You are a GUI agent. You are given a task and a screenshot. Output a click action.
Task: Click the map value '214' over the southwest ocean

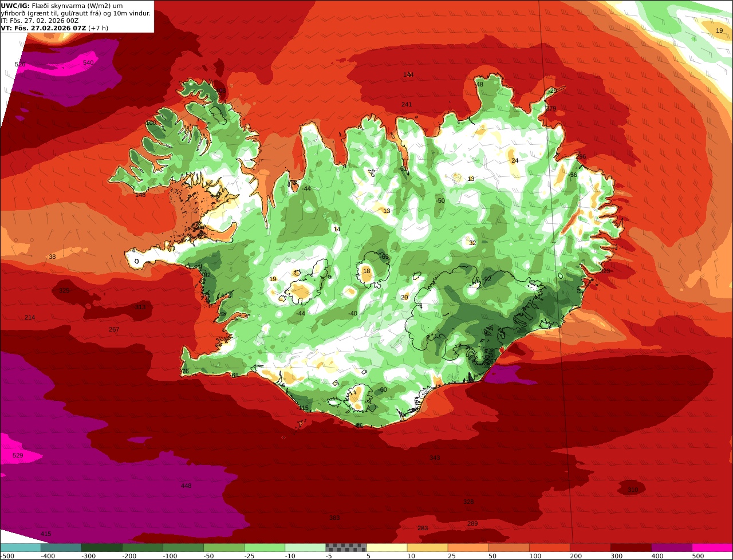click(x=30, y=318)
